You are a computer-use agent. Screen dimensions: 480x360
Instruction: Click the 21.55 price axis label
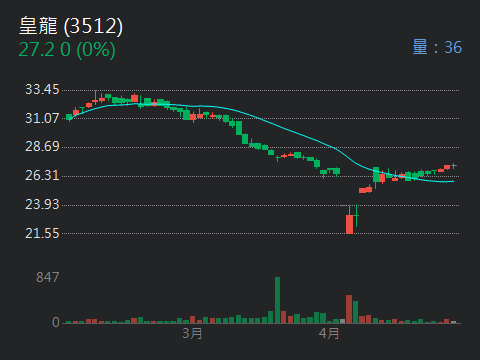(42, 233)
